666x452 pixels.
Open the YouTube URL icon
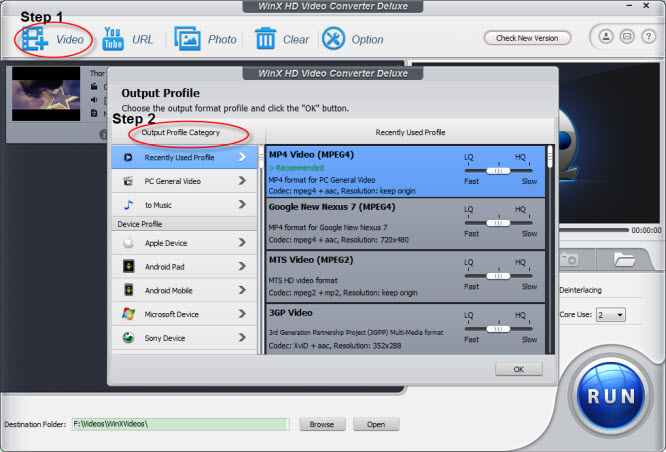pyautogui.click(x=113, y=39)
